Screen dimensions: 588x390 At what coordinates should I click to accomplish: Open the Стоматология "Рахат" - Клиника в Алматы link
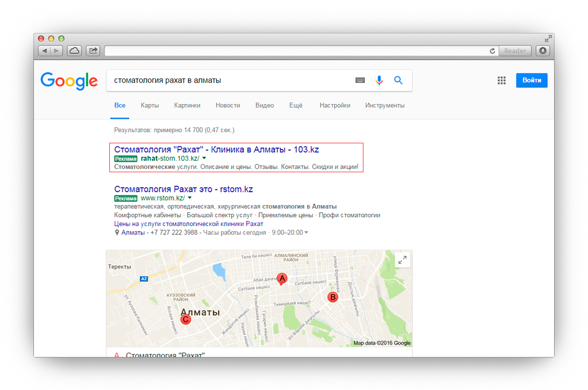click(216, 150)
